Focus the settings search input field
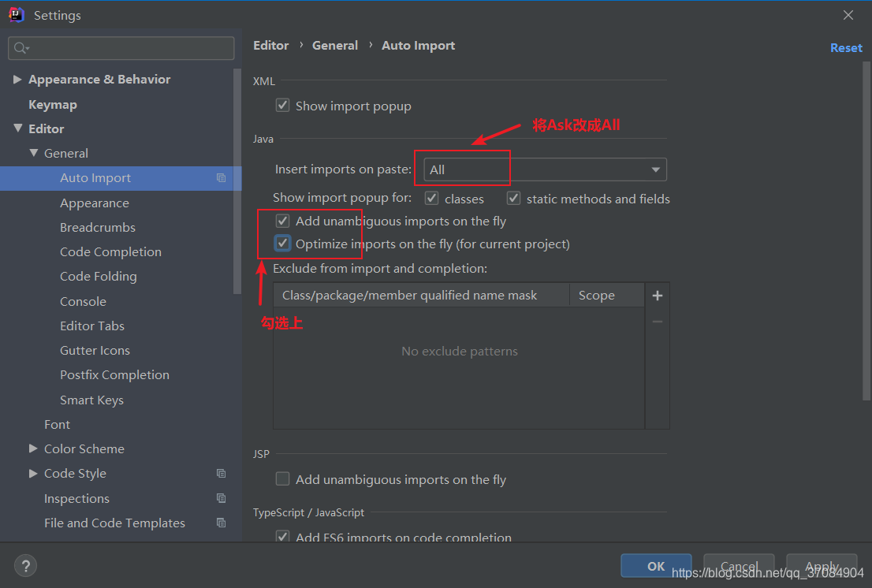 coord(121,48)
